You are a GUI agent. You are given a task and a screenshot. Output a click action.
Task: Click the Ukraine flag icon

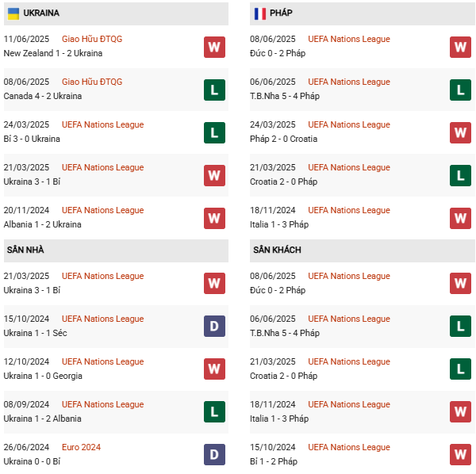(13, 13)
